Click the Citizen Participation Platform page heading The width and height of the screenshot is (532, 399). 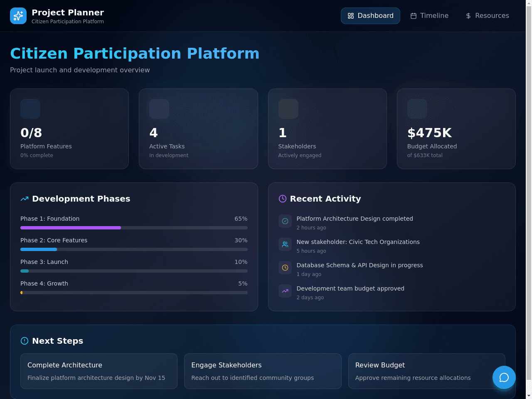pos(135,54)
